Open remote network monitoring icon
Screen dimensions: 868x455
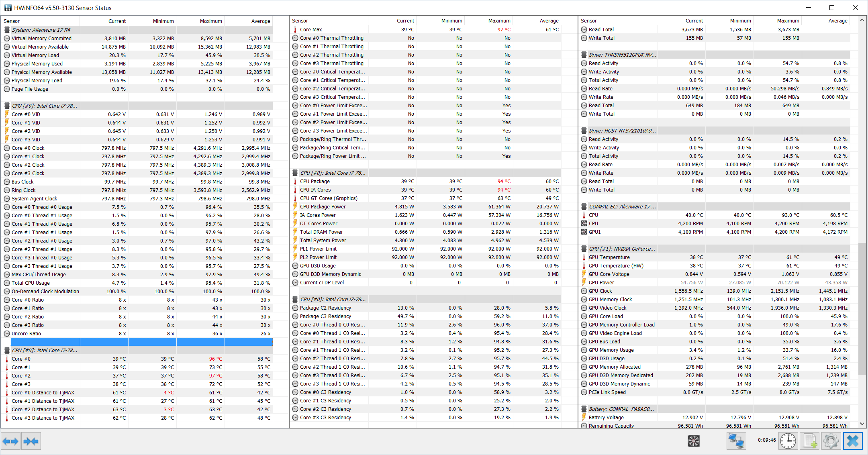pyautogui.click(x=736, y=441)
